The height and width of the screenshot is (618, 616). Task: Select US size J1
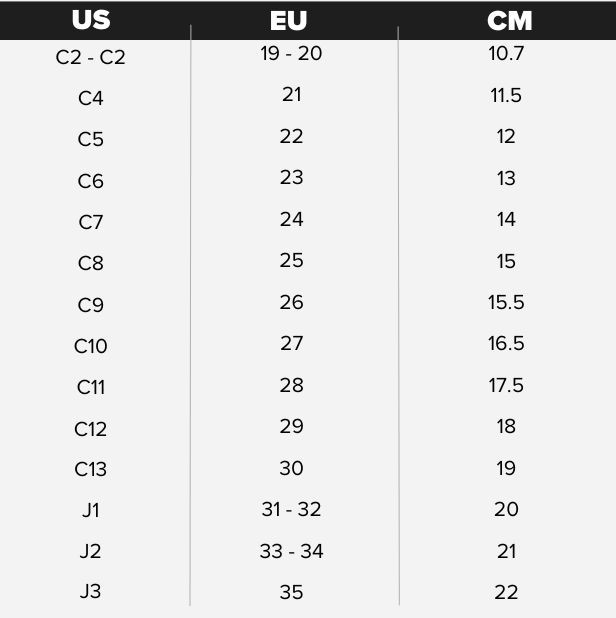[x=91, y=510]
